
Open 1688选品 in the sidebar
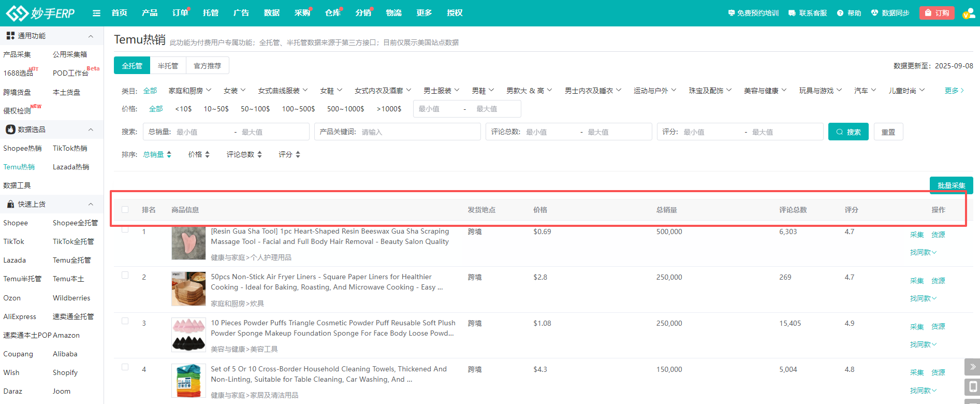coord(19,73)
